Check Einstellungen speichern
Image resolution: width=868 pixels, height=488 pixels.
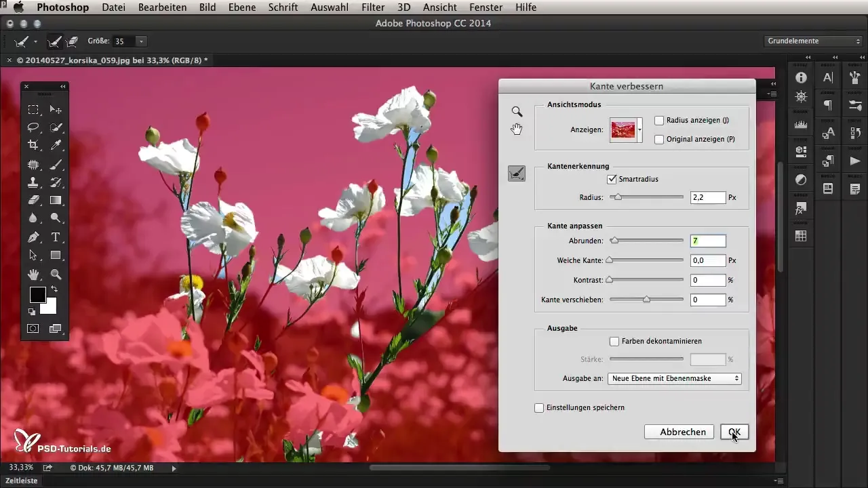(539, 407)
